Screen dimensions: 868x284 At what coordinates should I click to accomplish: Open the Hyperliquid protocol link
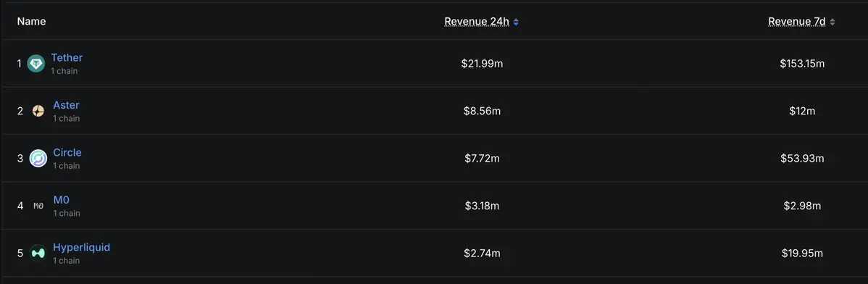coord(82,247)
